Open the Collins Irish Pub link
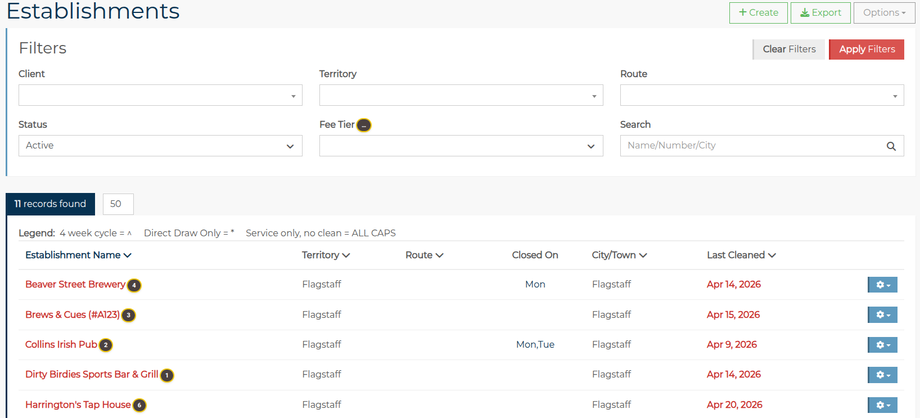 pyautogui.click(x=61, y=345)
